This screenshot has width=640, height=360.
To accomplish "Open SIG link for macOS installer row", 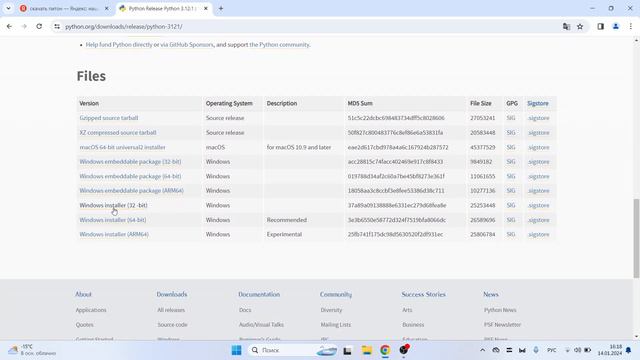I will (511, 147).
